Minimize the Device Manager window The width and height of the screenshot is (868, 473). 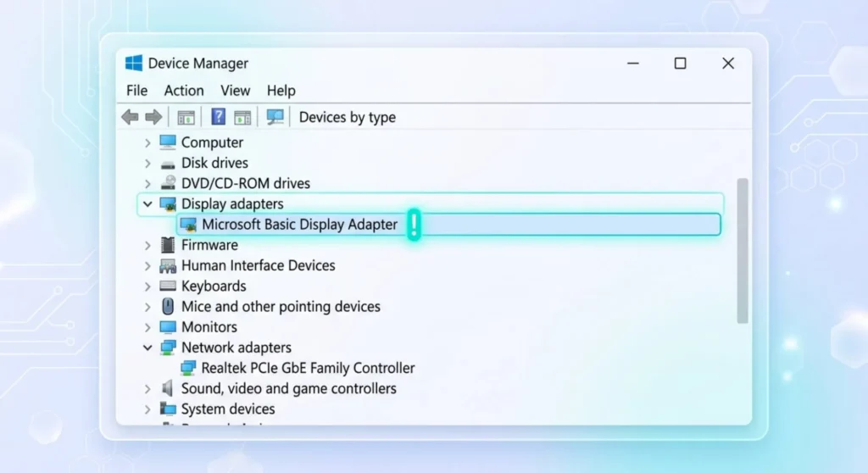point(632,63)
